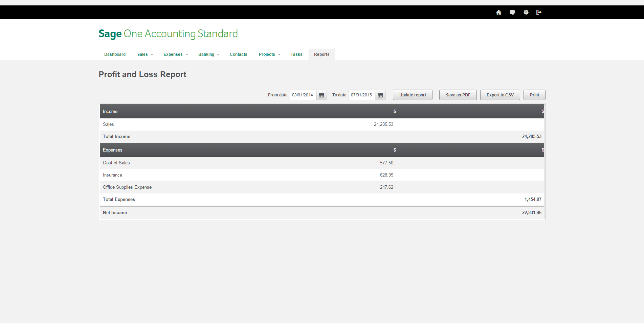Edit the From date input field
Viewport: 644px width, 323px height.
[303, 95]
